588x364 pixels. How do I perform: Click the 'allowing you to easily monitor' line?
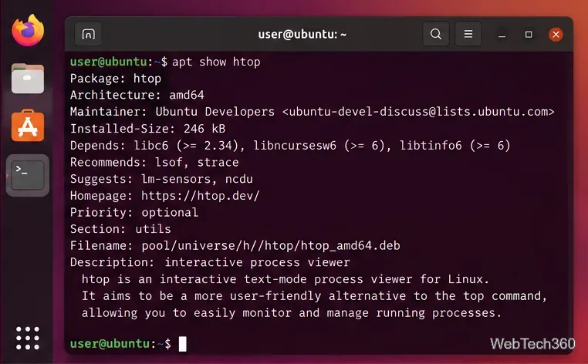click(x=292, y=312)
